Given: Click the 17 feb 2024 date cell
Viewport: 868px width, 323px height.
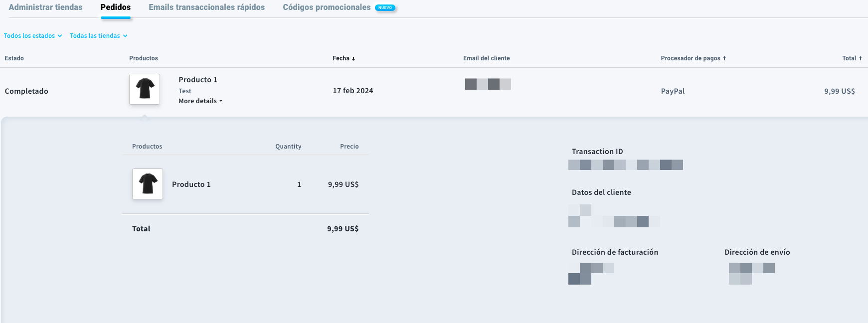Looking at the screenshot, I should pos(353,91).
